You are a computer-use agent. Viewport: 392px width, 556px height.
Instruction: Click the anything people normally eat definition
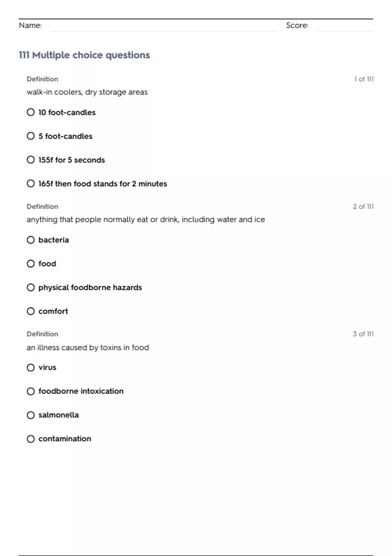point(146,219)
